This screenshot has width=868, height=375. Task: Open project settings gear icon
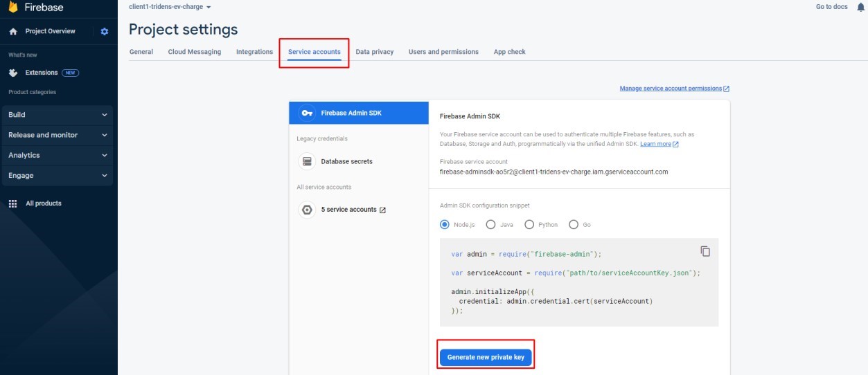105,31
